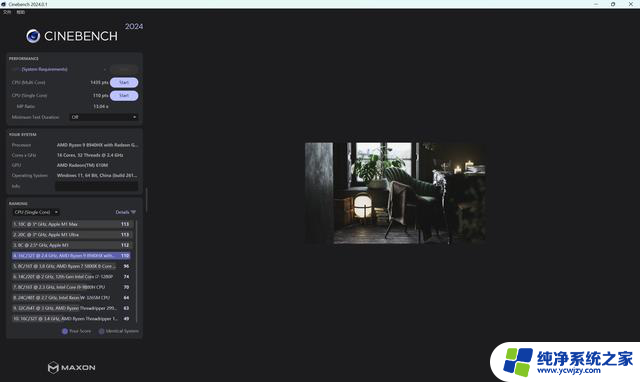Click the rendered room scene preview
The height and width of the screenshot is (382, 640).
click(396, 193)
